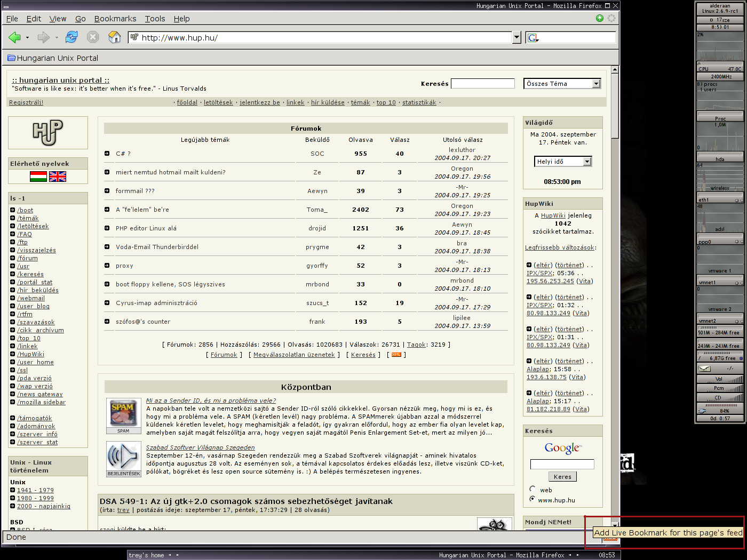
Task: Click the '1941 - 1979' Unix history link
Action: click(35, 490)
